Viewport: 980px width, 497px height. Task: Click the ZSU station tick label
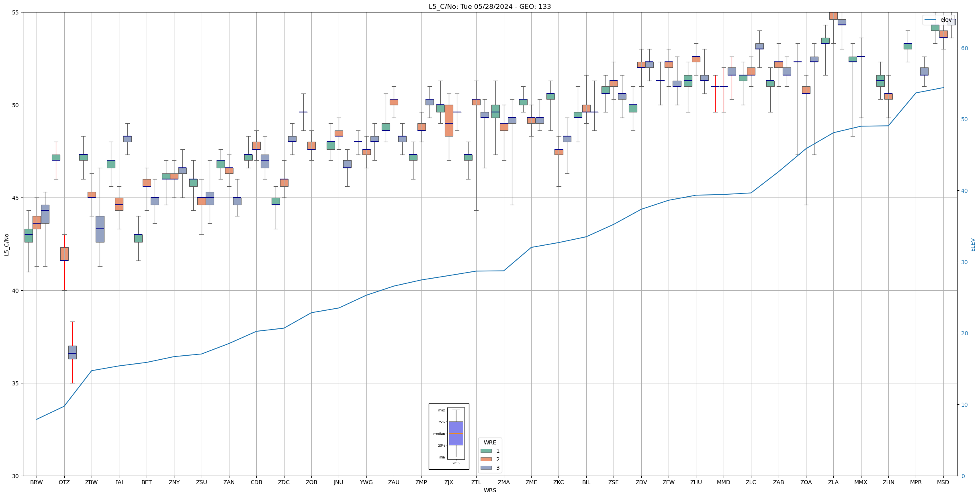tap(201, 482)
